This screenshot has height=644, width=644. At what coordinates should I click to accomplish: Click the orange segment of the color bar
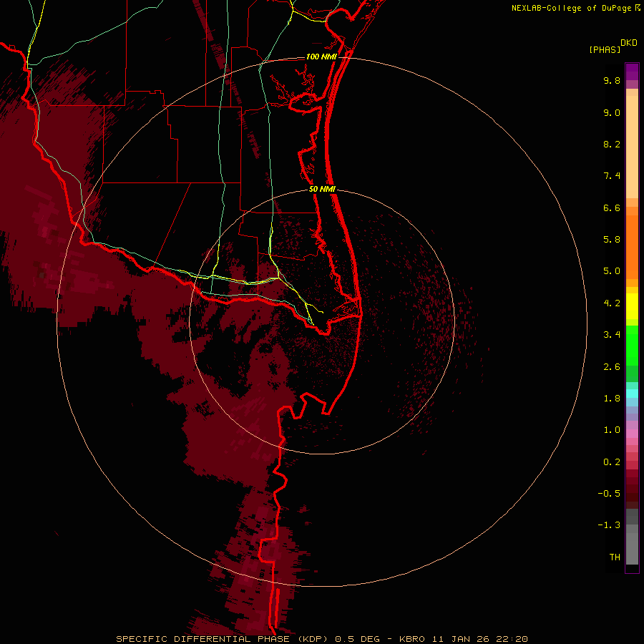pos(632,248)
